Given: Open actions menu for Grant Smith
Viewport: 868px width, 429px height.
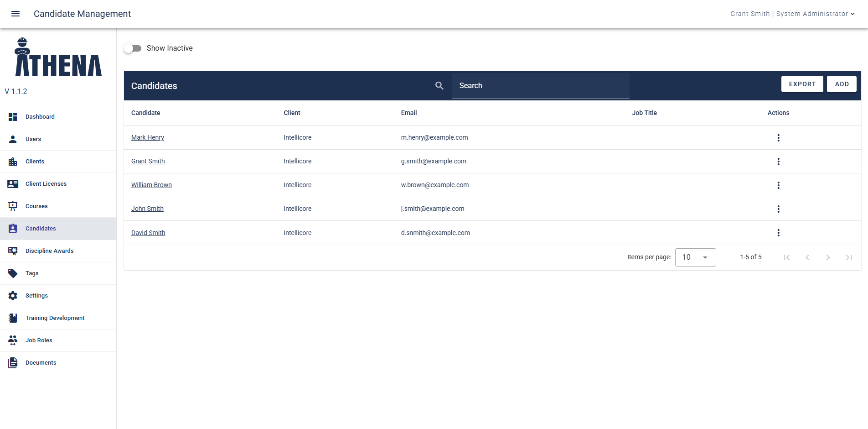Looking at the screenshot, I should click(x=778, y=162).
